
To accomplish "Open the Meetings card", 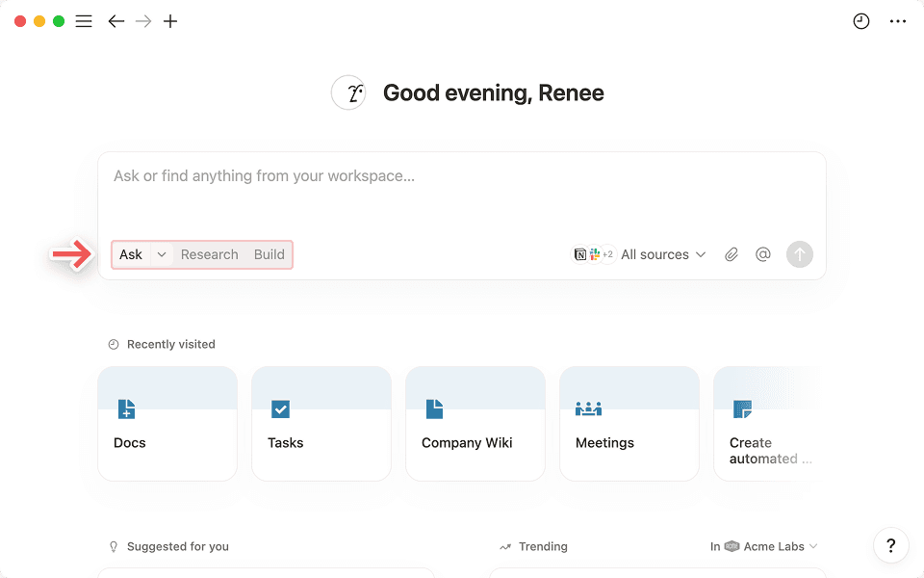I will coord(629,424).
